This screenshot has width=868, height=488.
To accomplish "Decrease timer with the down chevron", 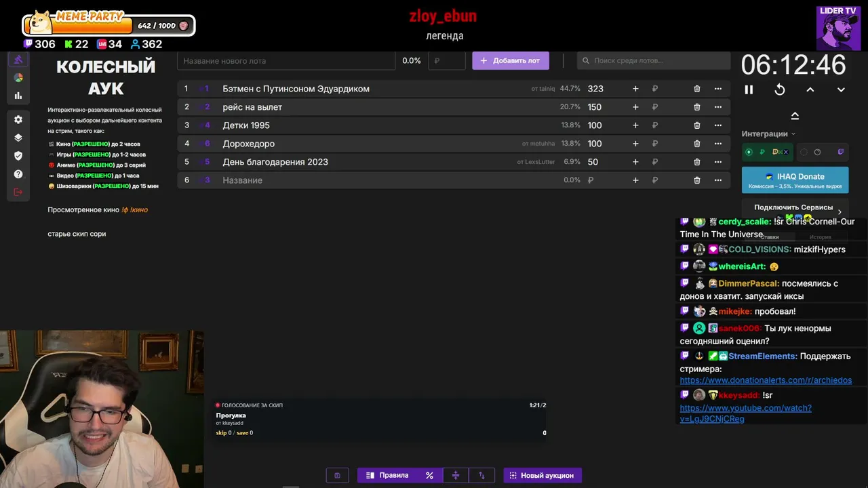I will pyautogui.click(x=841, y=89).
